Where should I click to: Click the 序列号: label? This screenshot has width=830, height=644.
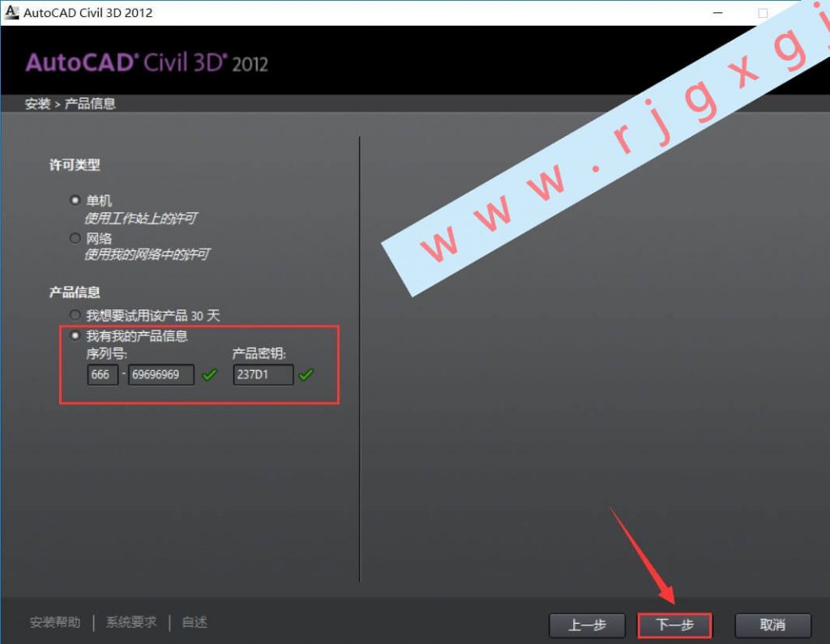[106, 353]
